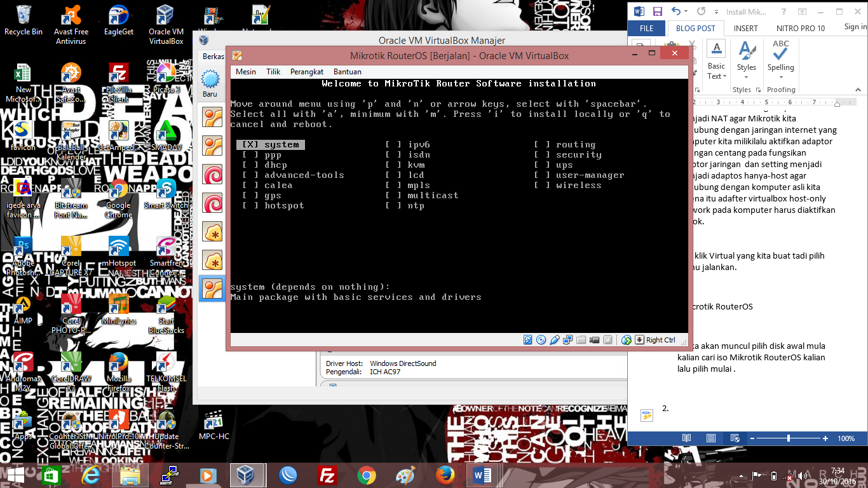Screen dimensions: 868x488
Task: Switch Word to Web Layout view icon
Action: [735, 438]
